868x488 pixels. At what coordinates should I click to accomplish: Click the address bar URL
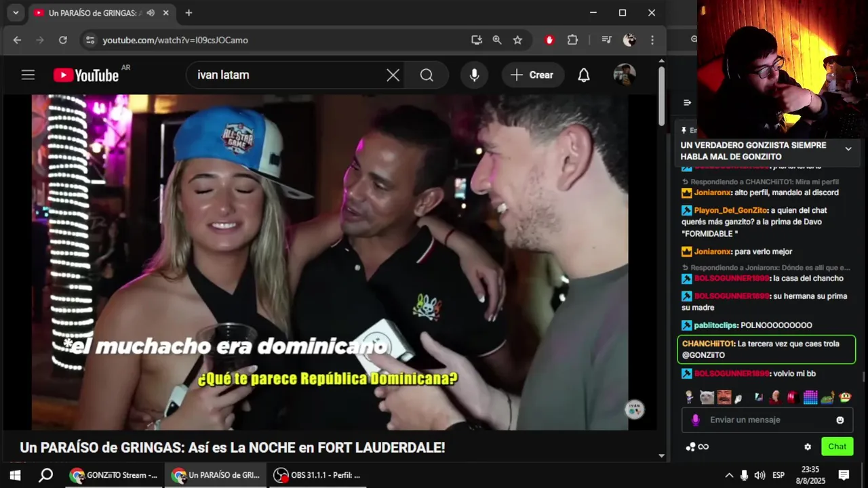(175, 40)
